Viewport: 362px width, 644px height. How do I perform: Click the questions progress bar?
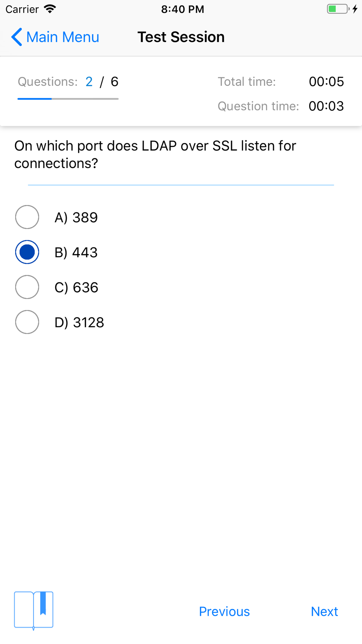[68, 99]
